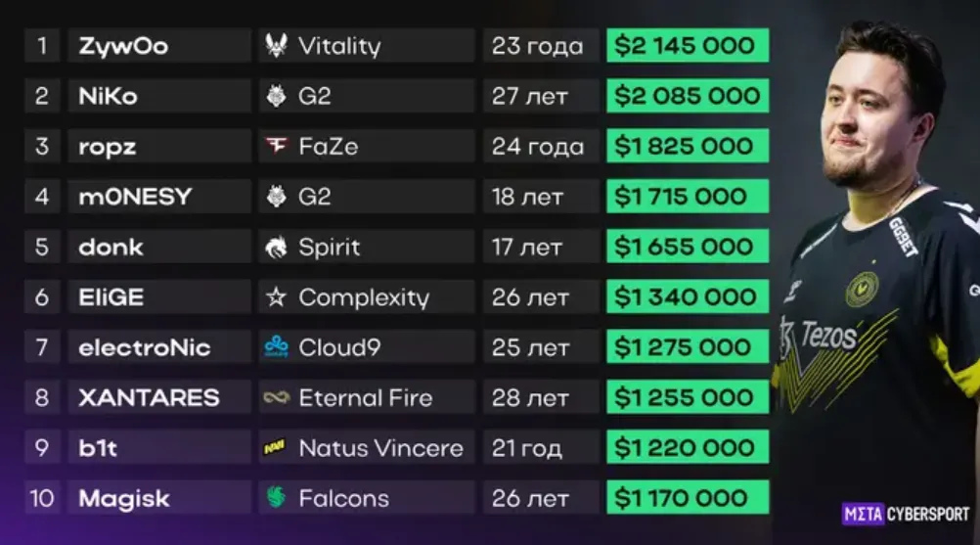Click the G2 logo beside m0NESY
980x545 pixels.
pos(276,197)
